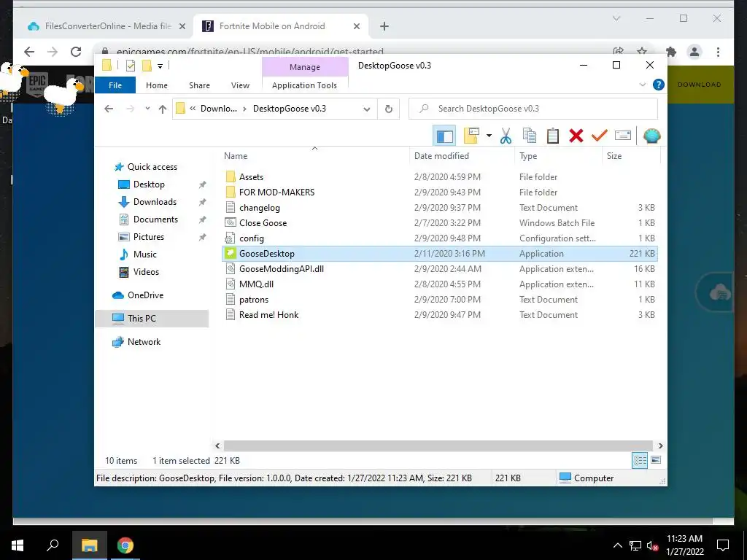Click the Search DesktopGoose v0.3 field
Viewport: 747px width, 560px height.
click(x=533, y=109)
